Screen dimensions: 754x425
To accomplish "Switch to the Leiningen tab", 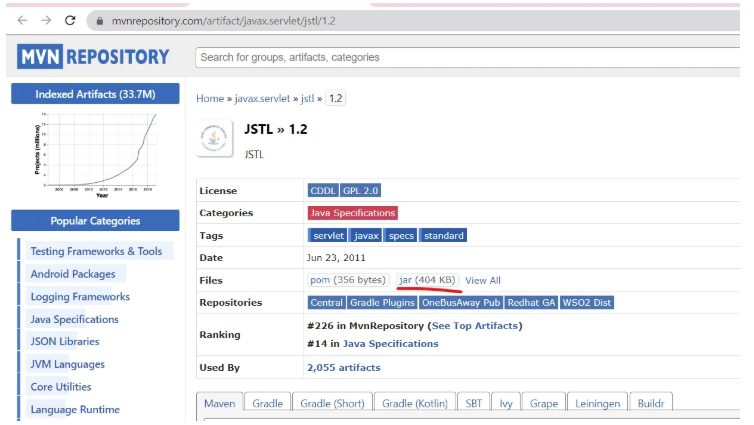I will (x=598, y=403).
